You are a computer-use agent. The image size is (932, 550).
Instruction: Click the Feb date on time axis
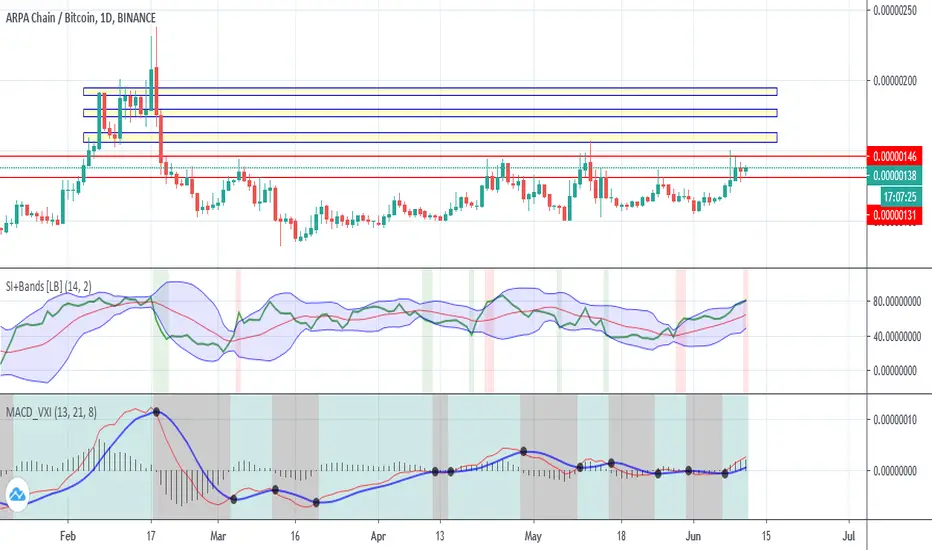pyautogui.click(x=68, y=536)
